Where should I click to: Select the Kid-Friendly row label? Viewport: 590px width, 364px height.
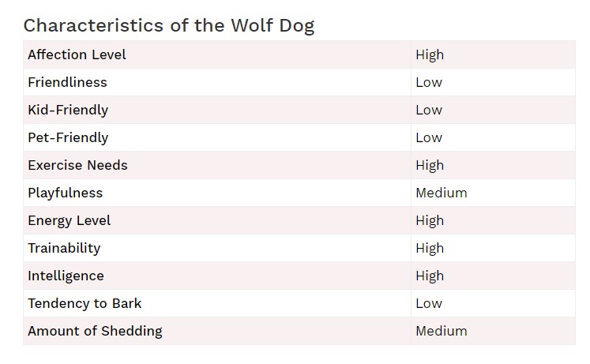[68, 111]
